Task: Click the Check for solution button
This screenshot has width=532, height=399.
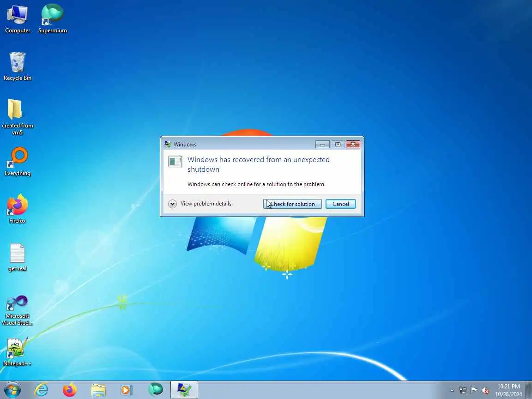Action: point(292,204)
